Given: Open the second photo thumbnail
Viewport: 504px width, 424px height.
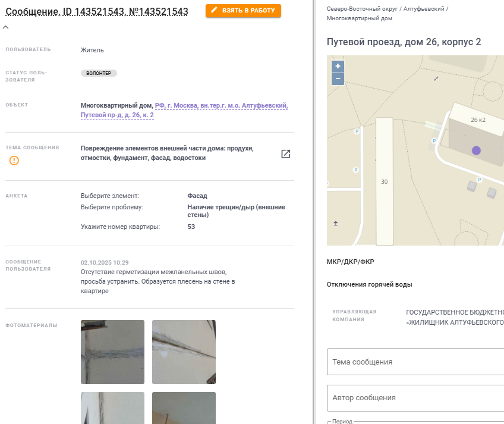Looking at the screenshot, I should pos(184,352).
